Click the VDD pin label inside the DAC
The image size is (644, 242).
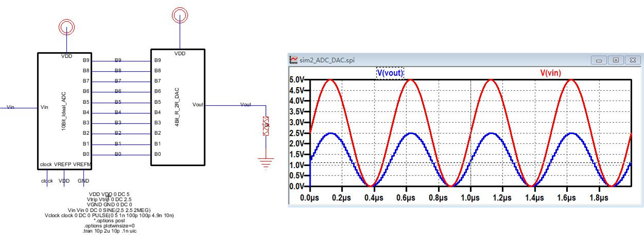click(x=180, y=53)
